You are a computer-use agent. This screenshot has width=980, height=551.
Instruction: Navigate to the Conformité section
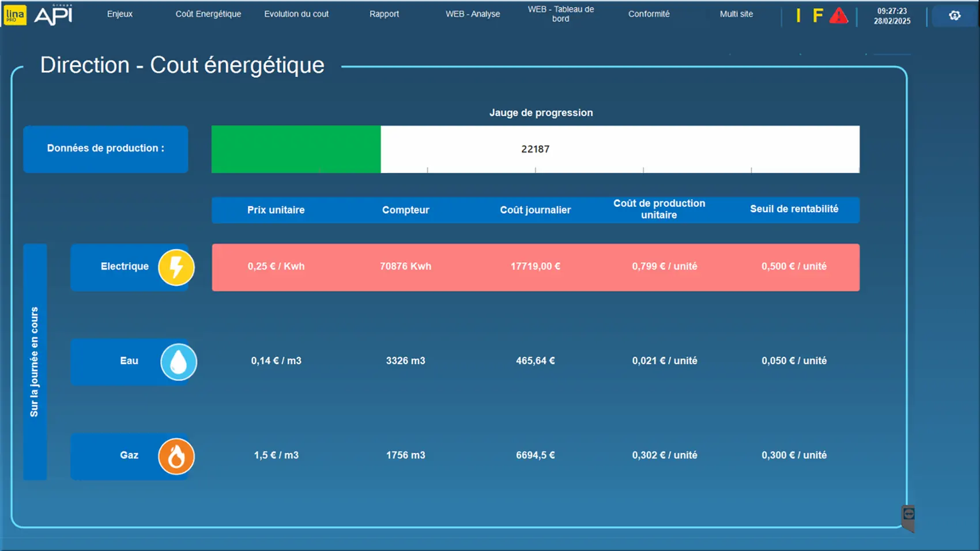coord(649,14)
